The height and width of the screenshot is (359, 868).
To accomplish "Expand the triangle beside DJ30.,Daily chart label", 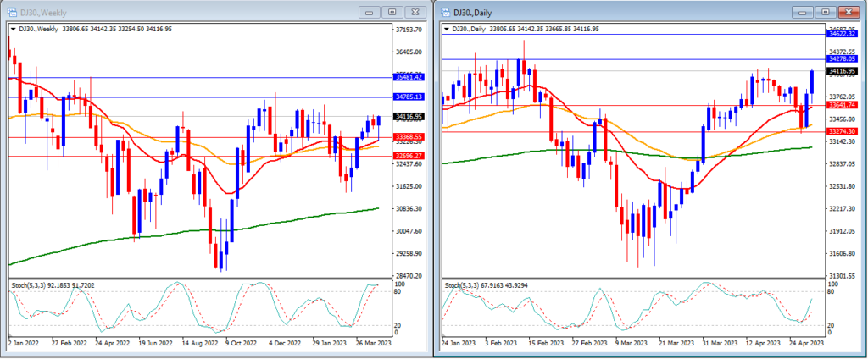I will click(x=447, y=30).
